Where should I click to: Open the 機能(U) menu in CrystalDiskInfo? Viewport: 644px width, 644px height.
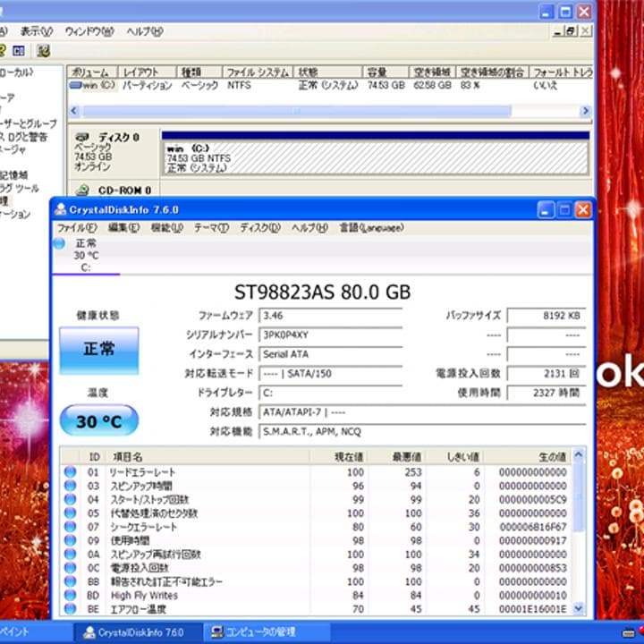coord(166,228)
